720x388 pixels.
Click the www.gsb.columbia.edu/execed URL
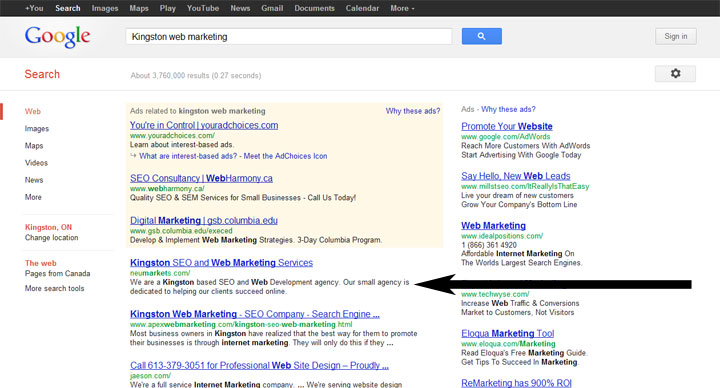pyautogui.click(x=181, y=231)
